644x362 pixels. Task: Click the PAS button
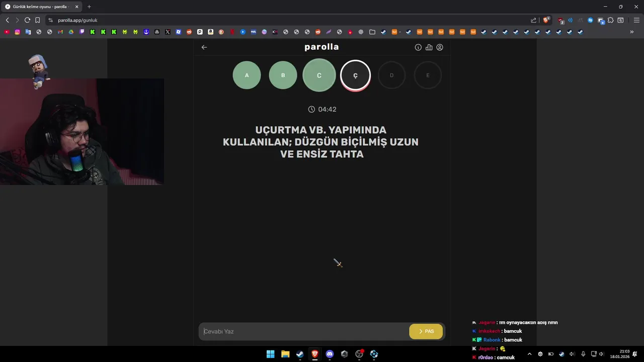(x=426, y=331)
